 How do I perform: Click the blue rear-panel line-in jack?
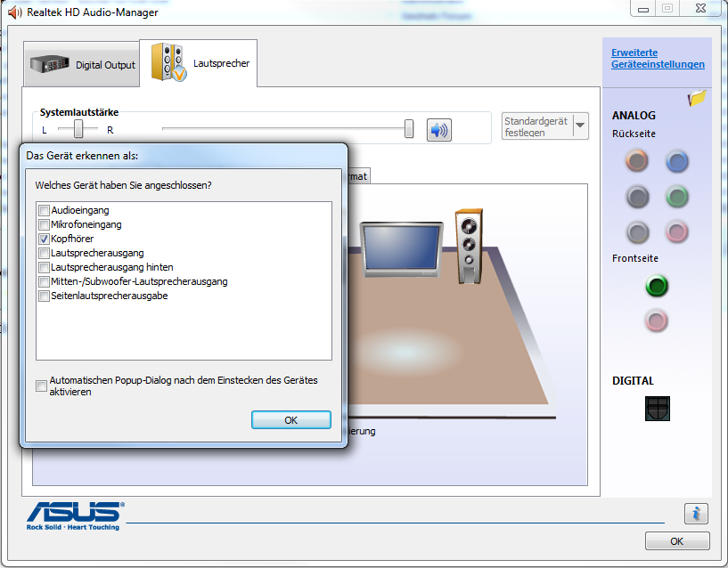677,161
